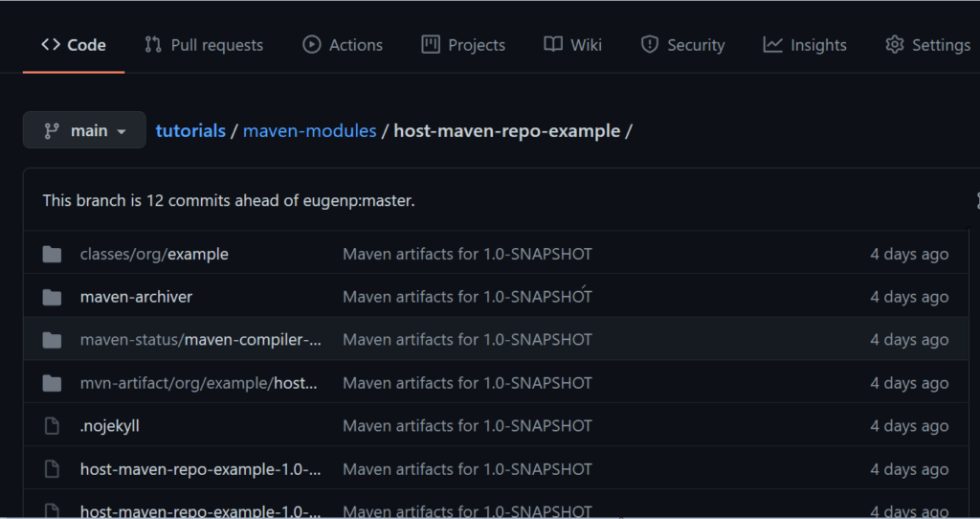Open commit message for maven-status row
Image resolution: width=980 pixels, height=519 pixels.
pos(467,340)
